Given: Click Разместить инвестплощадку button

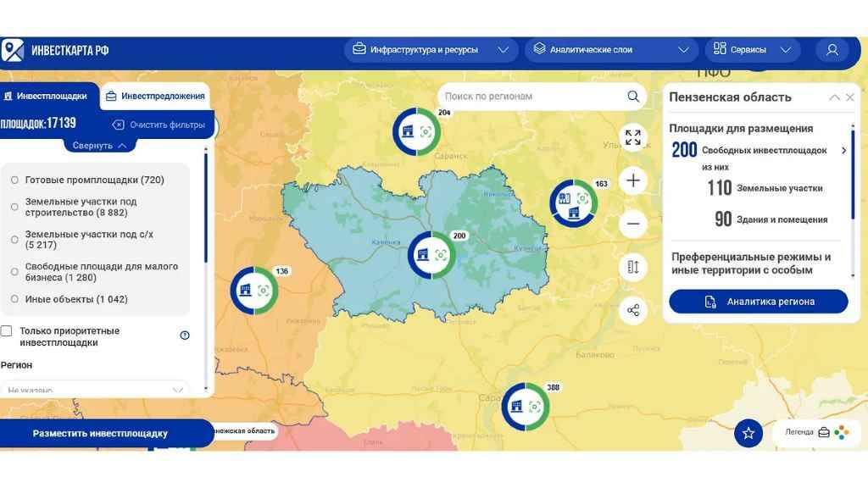Looking at the screenshot, I should click(100, 434).
